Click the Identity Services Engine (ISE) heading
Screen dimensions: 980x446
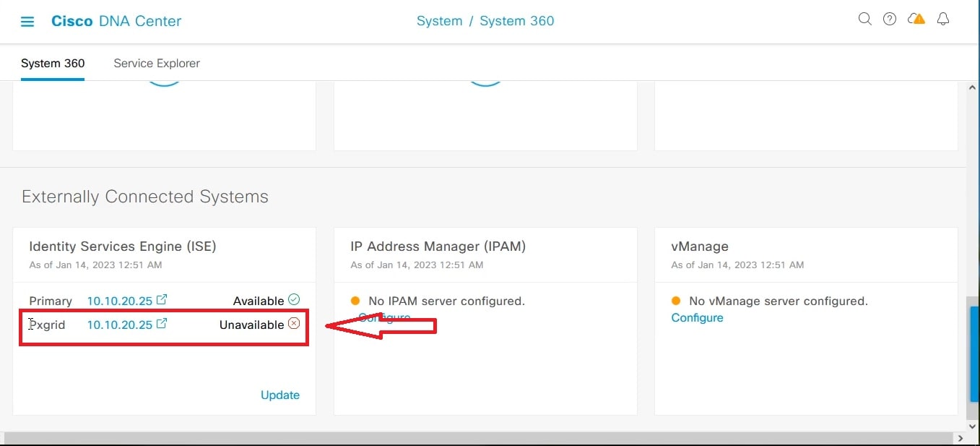click(123, 246)
